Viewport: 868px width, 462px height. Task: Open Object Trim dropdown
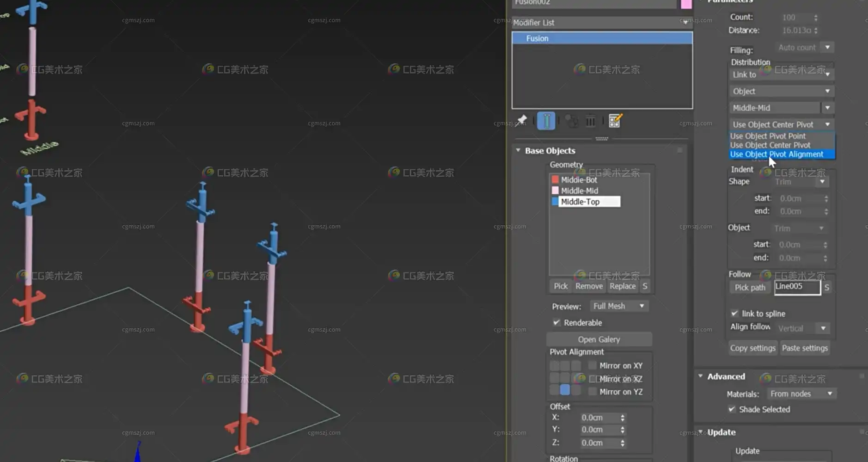(x=800, y=228)
